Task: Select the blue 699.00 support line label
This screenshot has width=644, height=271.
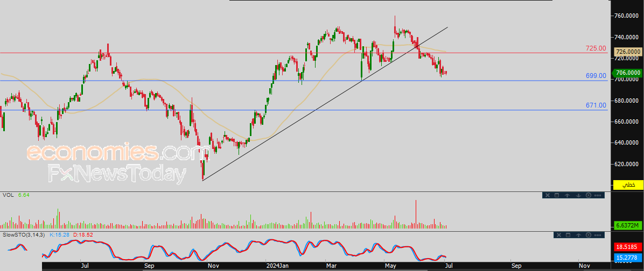Action: (596, 76)
